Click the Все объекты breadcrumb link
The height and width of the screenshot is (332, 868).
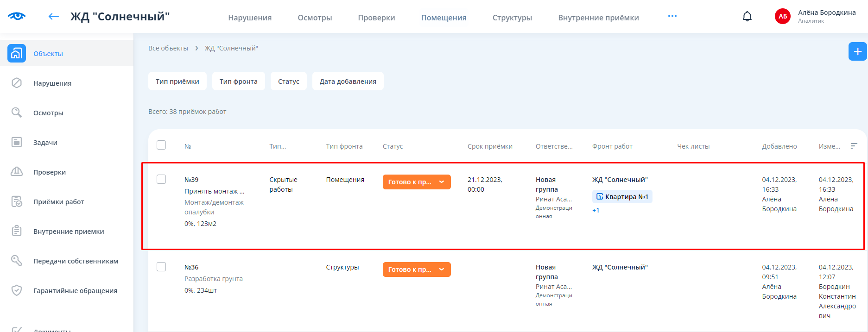coord(168,48)
